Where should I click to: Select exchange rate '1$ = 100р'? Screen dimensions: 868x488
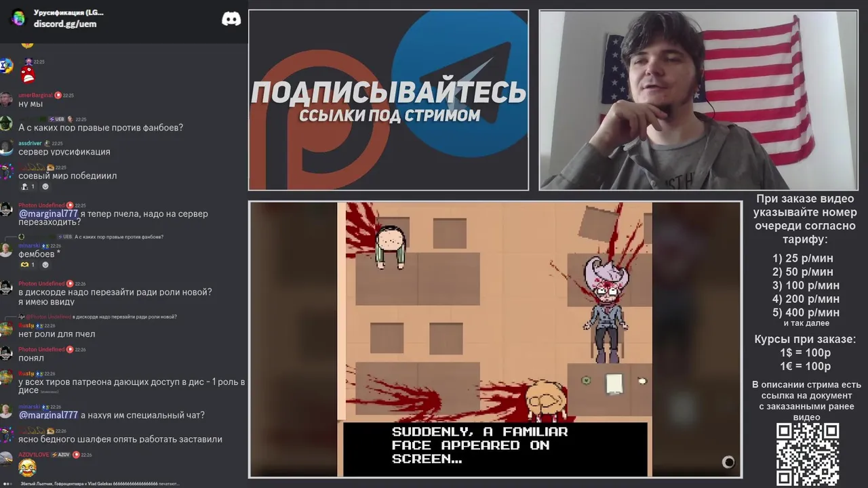coord(805,352)
